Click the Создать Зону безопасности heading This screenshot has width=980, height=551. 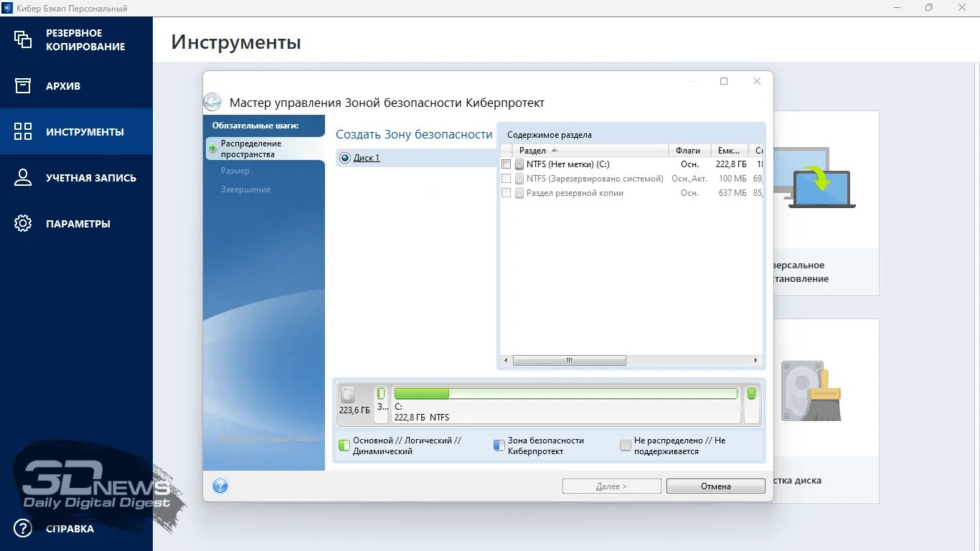[x=414, y=134]
